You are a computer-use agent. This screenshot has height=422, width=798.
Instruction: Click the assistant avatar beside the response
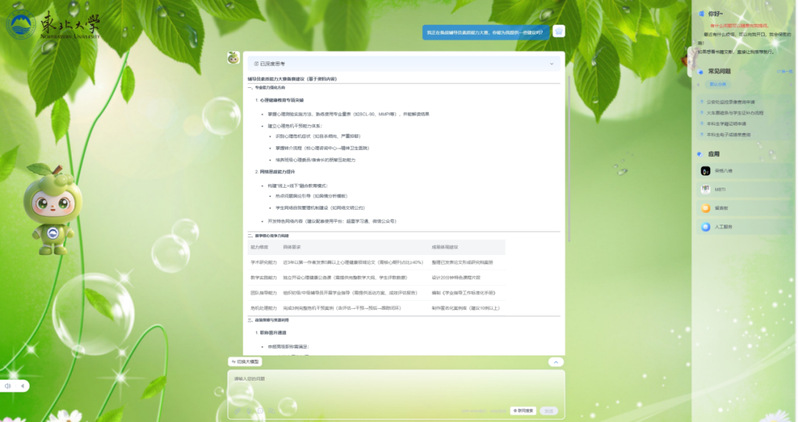[x=233, y=58]
